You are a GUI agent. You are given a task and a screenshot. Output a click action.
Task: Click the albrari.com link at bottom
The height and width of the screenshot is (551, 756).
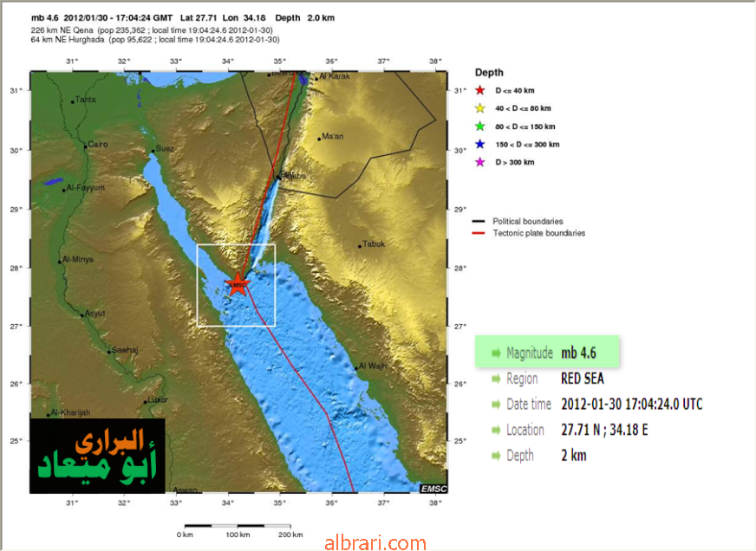(x=375, y=543)
